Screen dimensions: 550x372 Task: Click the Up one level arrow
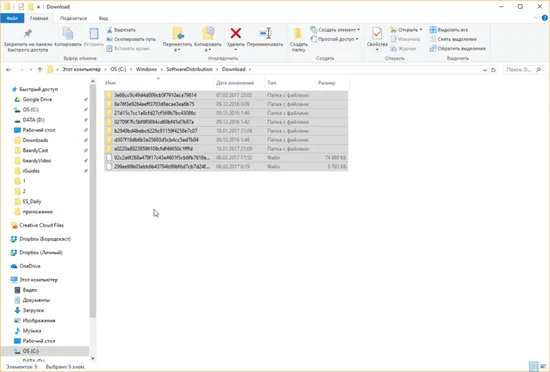[x=40, y=70]
